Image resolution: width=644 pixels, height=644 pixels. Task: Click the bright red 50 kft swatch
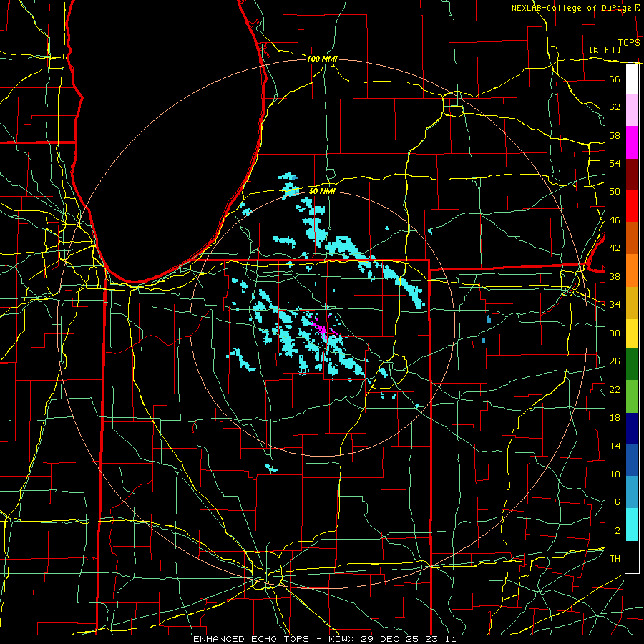632,206
